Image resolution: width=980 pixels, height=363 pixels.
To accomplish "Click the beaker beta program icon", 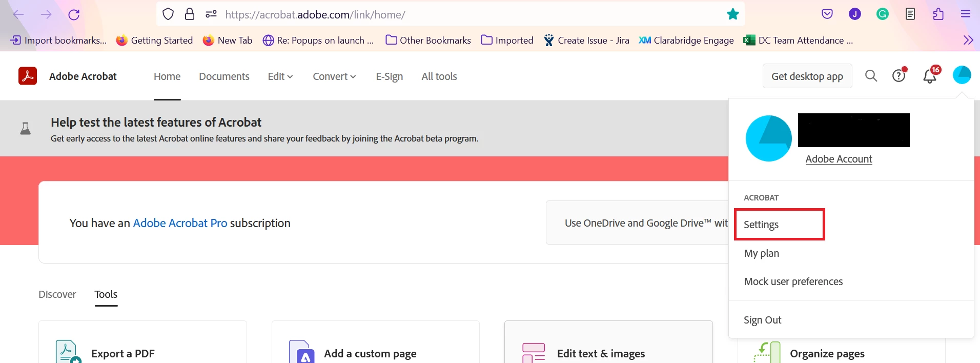I will (x=25, y=128).
